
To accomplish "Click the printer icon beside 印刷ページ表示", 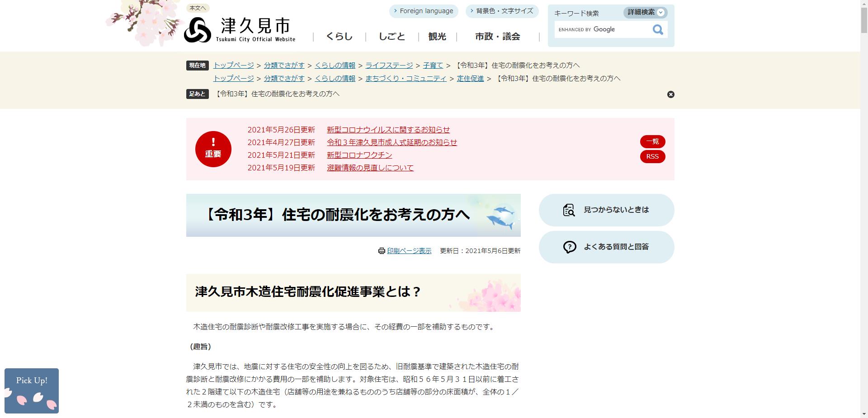I will [381, 251].
